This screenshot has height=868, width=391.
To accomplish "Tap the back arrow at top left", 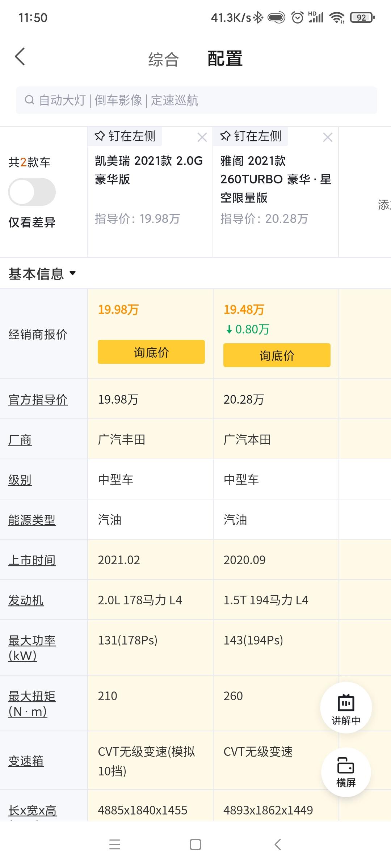I will [20, 57].
